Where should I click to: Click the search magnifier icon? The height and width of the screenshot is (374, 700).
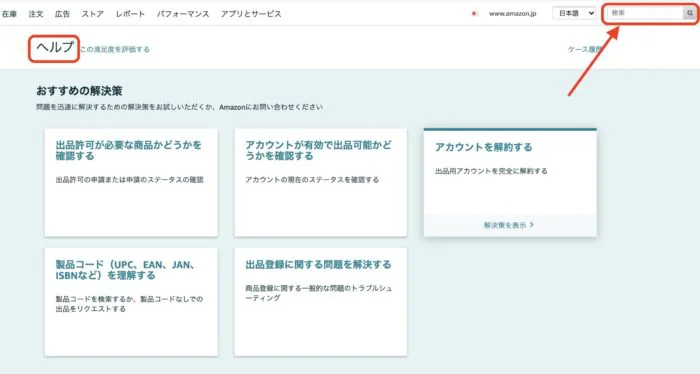(x=690, y=13)
